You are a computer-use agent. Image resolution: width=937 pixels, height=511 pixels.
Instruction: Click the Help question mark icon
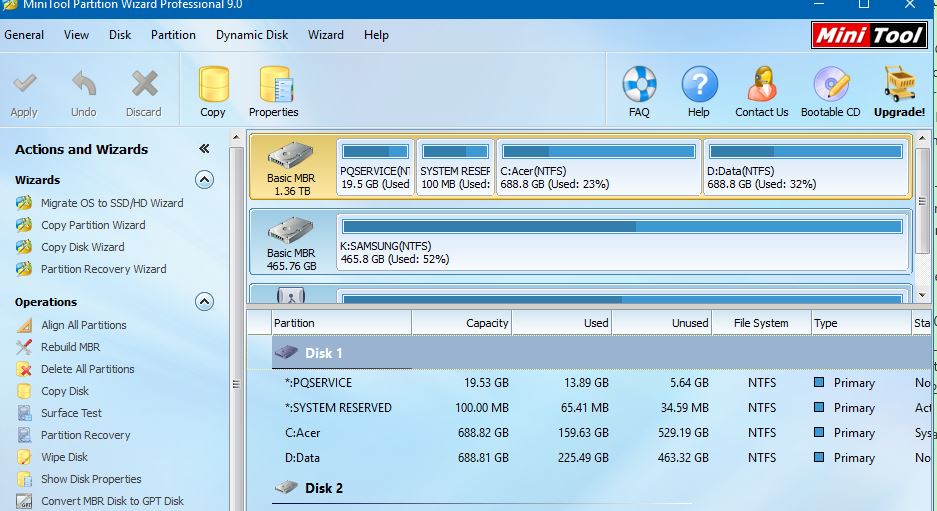point(699,84)
